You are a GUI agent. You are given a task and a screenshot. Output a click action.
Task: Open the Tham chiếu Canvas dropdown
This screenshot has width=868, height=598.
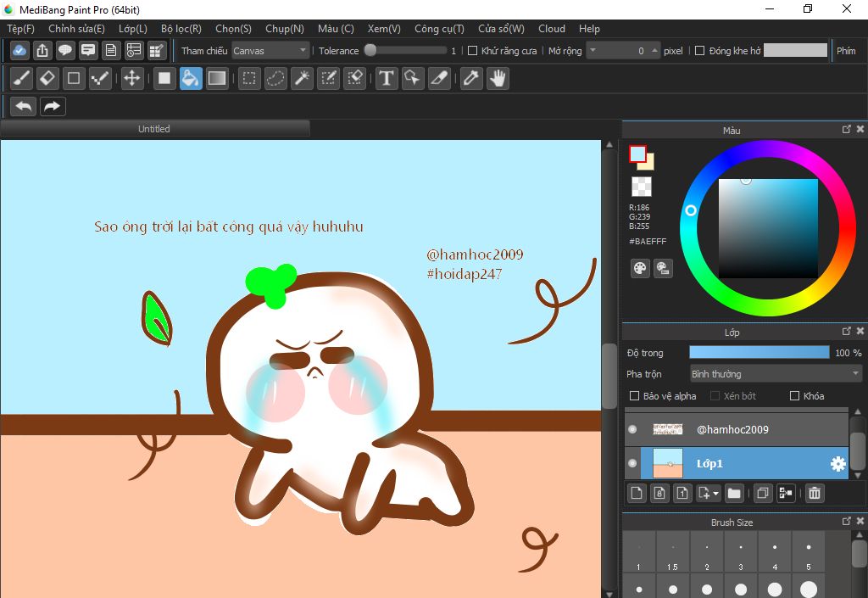270,51
